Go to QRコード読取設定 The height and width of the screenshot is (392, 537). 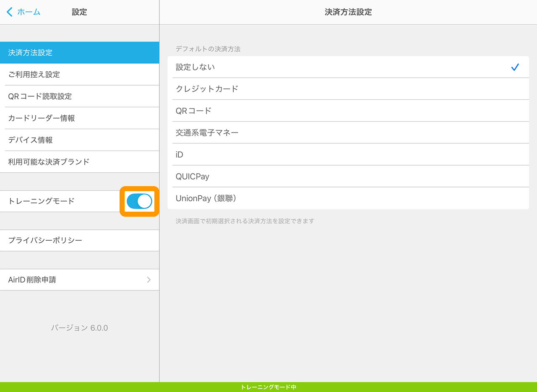(79, 96)
